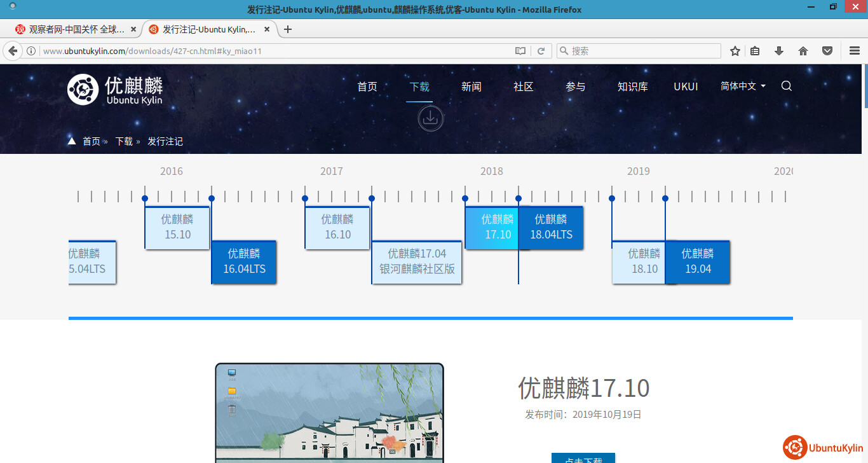Open the show bookmarks list icon
Viewport: 868px width, 463px height.
click(755, 51)
